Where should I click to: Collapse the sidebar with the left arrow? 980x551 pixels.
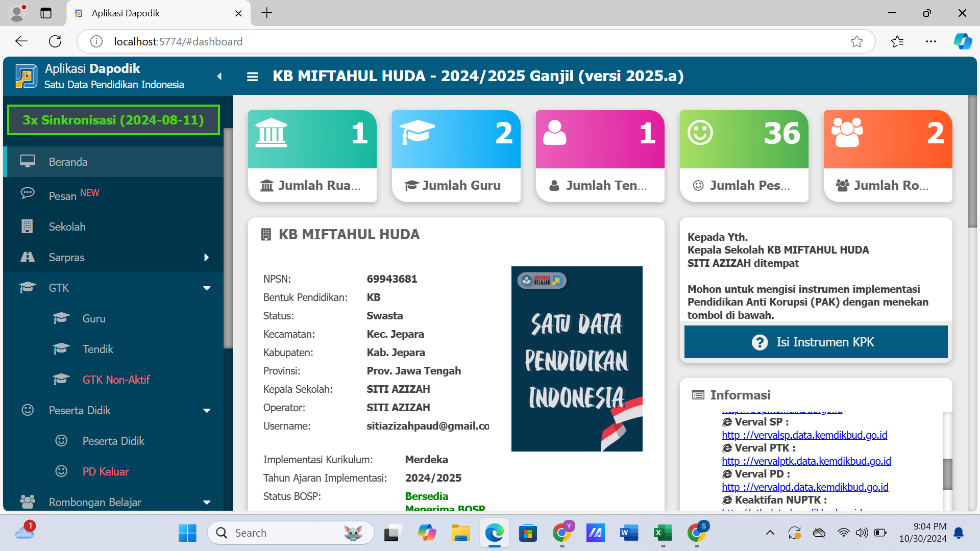219,77
